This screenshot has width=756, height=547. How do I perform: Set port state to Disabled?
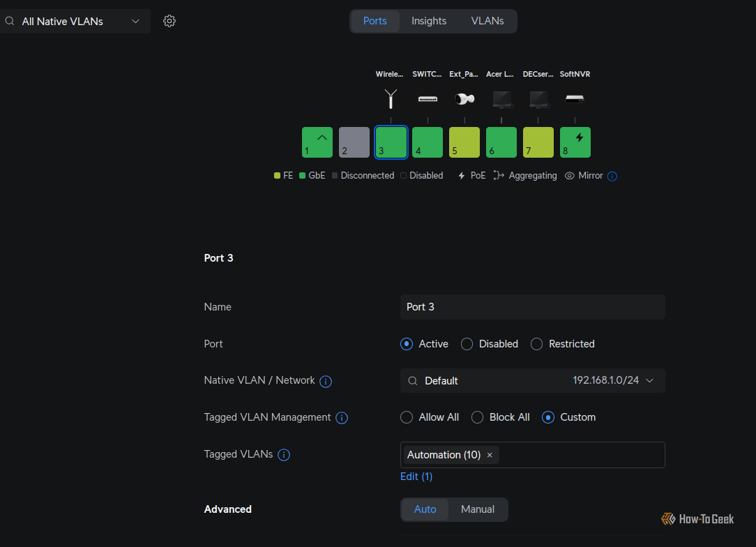467,344
